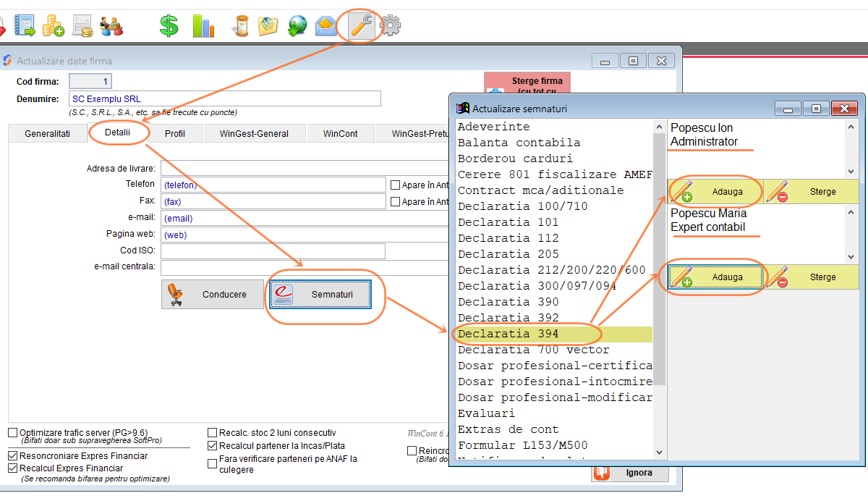Open the wrench settings tool

[359, 26]
